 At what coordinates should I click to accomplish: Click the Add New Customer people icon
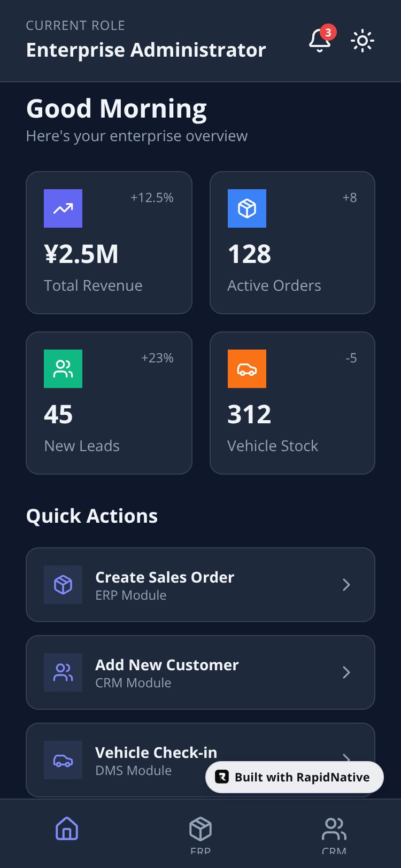(63, 672)
